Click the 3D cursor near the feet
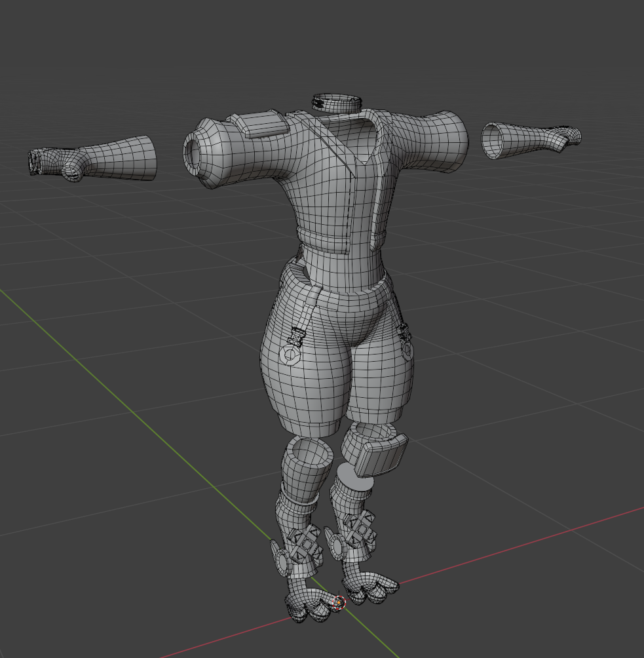 338,602
